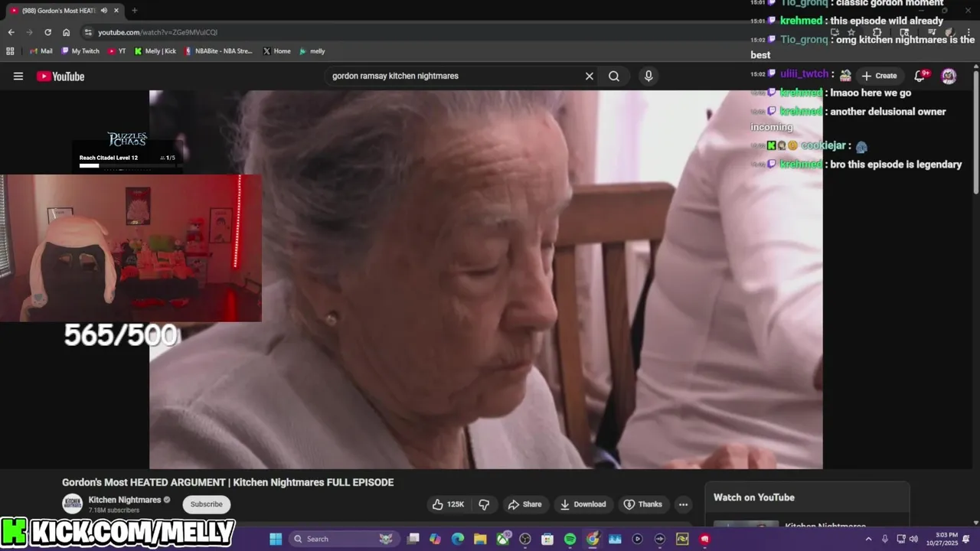Open the YouTube account avatar menu

(949, 76)
